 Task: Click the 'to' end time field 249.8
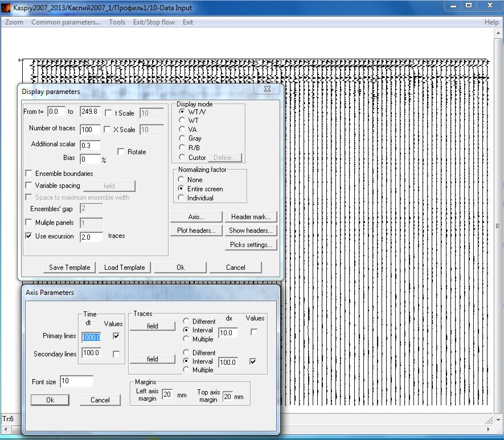pos(90,112)
